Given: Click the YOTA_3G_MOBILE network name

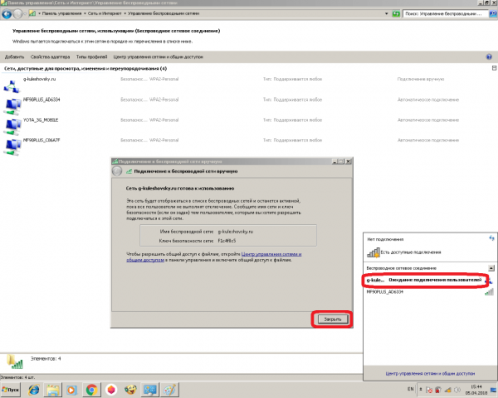Looking at the screenshot, I should point(40,120).
